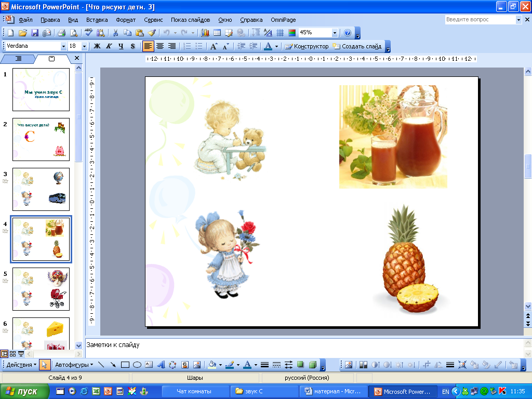Toggle italic formatting (К)
Viewport: 532px width, 399px height.
pos(109,46)
